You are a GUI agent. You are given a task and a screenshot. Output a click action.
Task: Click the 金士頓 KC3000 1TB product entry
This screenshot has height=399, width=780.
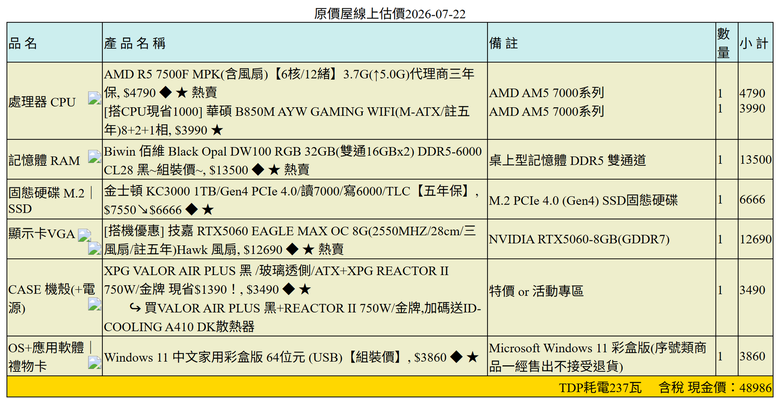click(292, 200)
